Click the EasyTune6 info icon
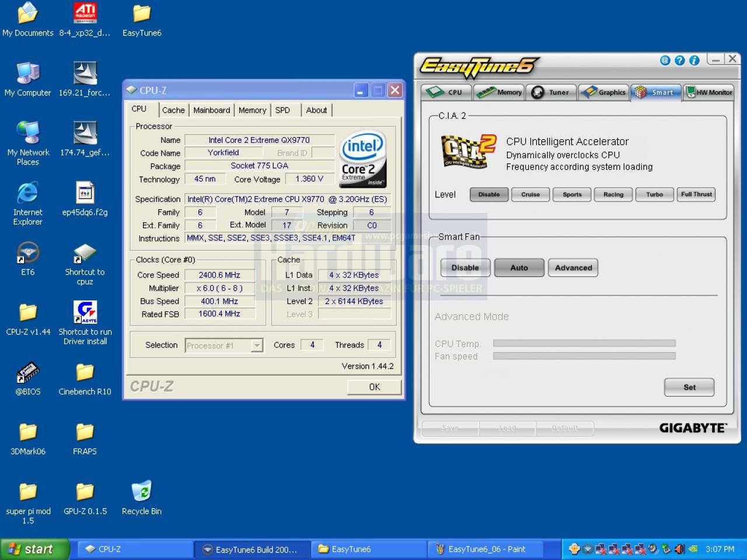 click(x=694, y=61)
